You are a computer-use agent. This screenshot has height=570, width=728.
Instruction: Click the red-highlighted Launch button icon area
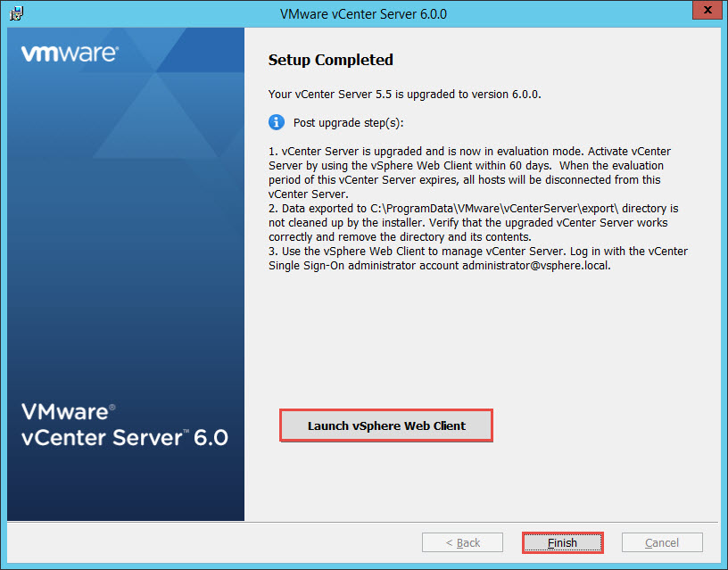tap(385, 425)
